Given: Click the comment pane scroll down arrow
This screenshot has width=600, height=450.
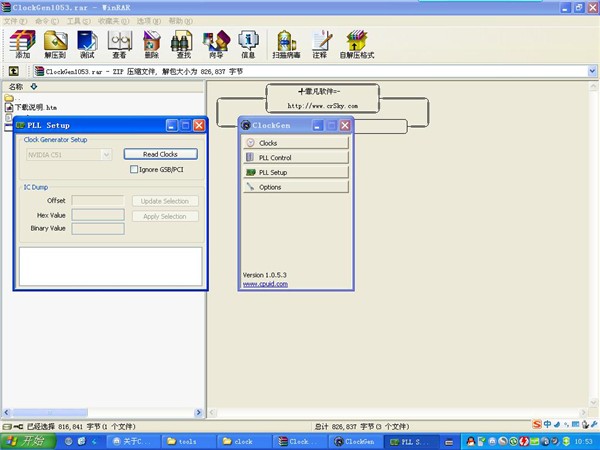Looking at the screenshot, I should point(593,402).
